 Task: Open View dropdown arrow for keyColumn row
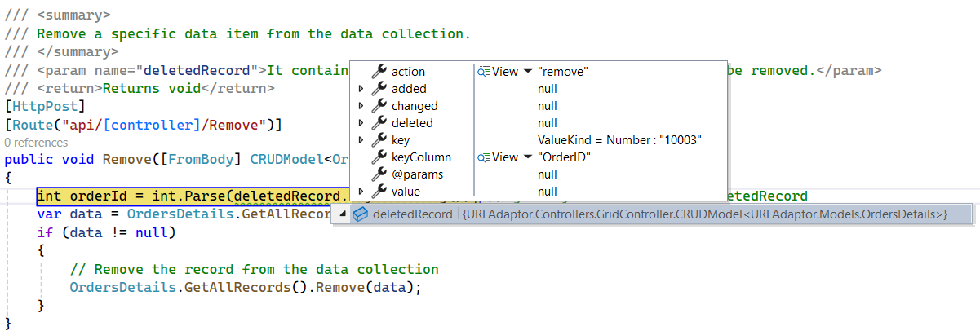pos(527,157)
